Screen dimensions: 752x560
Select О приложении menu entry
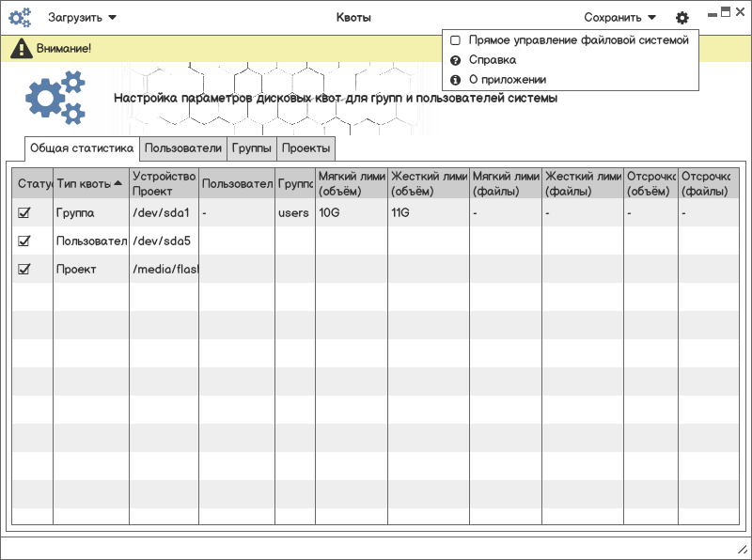point(508,80)
